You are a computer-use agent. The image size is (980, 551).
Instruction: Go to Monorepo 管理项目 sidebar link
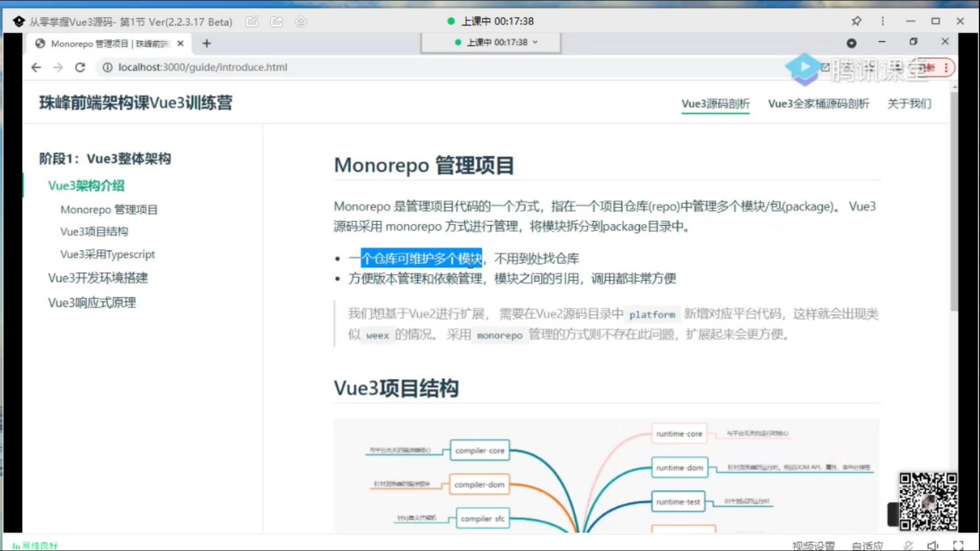(x=109, y=210)
